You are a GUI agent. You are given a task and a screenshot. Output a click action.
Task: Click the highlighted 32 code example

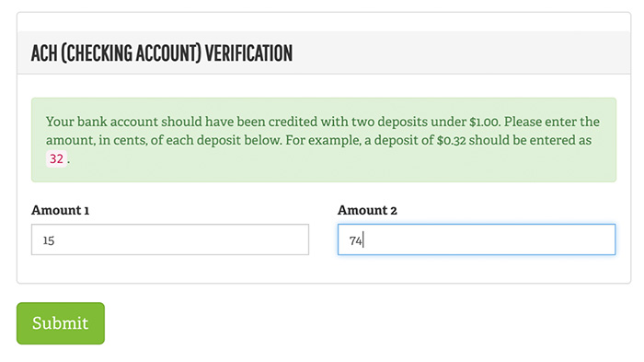point(56,158)
